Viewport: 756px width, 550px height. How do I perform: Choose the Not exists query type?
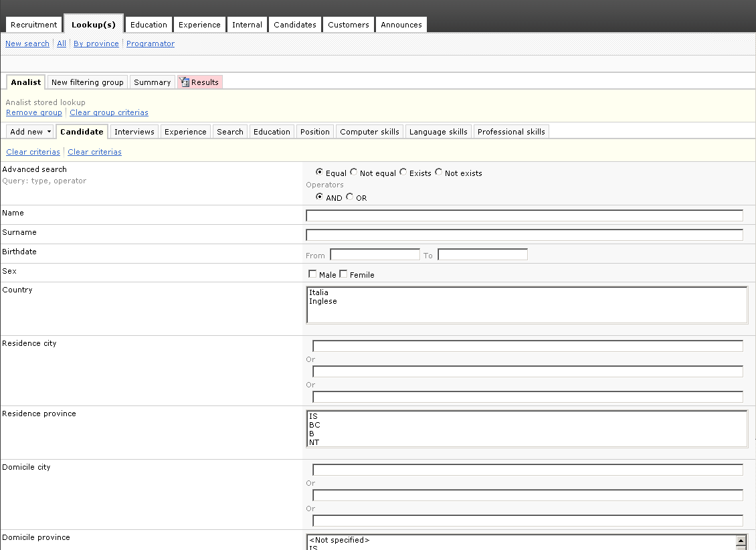[438, 171]
